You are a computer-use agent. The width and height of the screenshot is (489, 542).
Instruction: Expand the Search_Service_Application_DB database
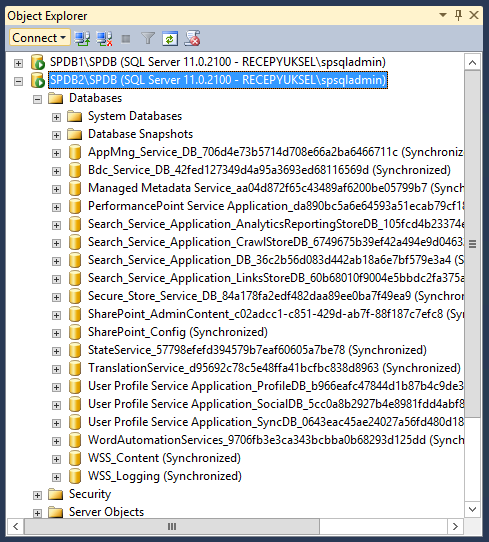click(x=56, y=261)
